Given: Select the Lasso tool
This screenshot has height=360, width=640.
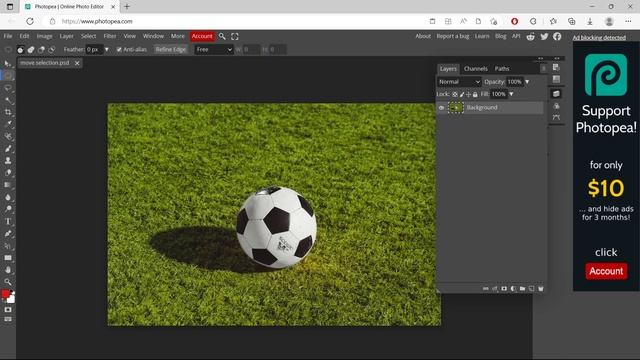Looking at the screenshot, I should coord(8,88).
